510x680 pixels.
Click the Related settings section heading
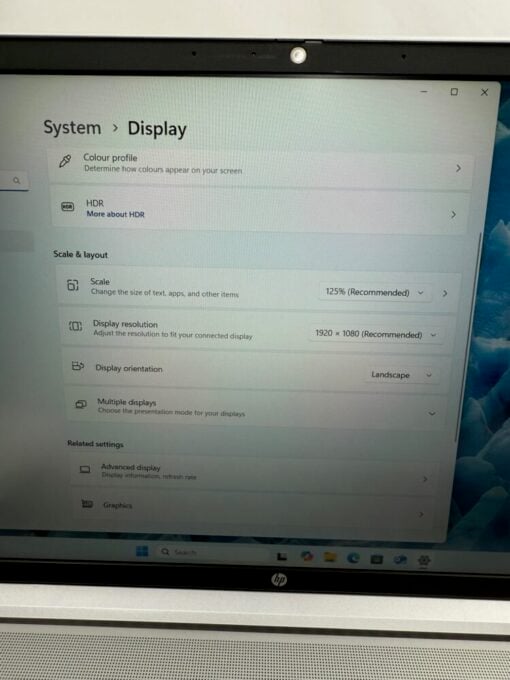[95, 444]
